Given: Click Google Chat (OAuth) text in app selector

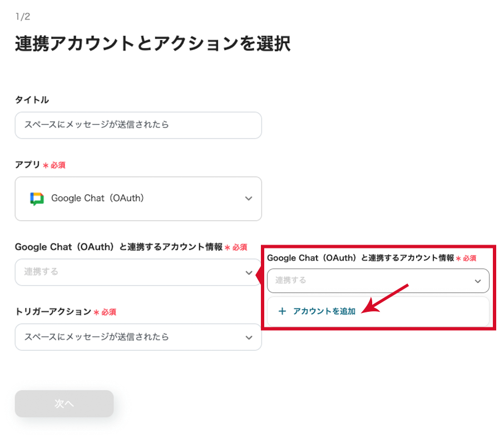Looking at the screenshot, I should coord(97,198).
